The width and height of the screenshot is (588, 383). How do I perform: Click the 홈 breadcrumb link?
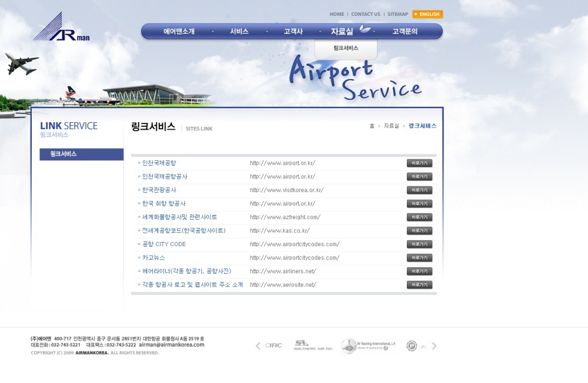click(372, 126)
